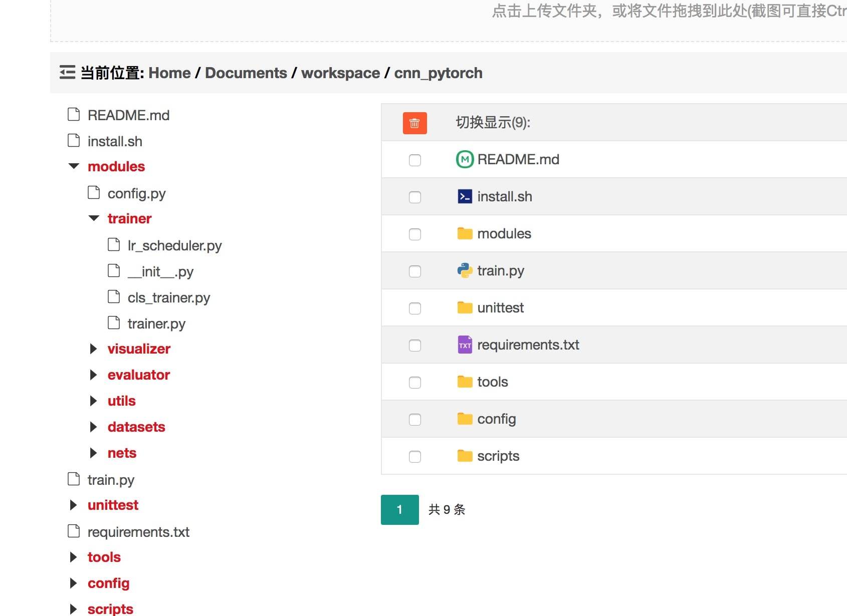The height and width of the screenshot is (616, 847).
Task: Select lr_scheduler.py in the tree
Action: click(x=174, y=245)
